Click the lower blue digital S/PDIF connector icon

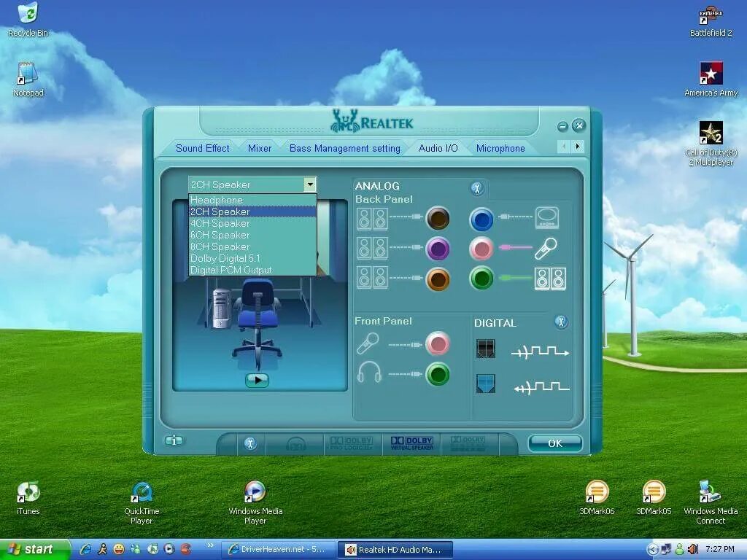(485, 384)
